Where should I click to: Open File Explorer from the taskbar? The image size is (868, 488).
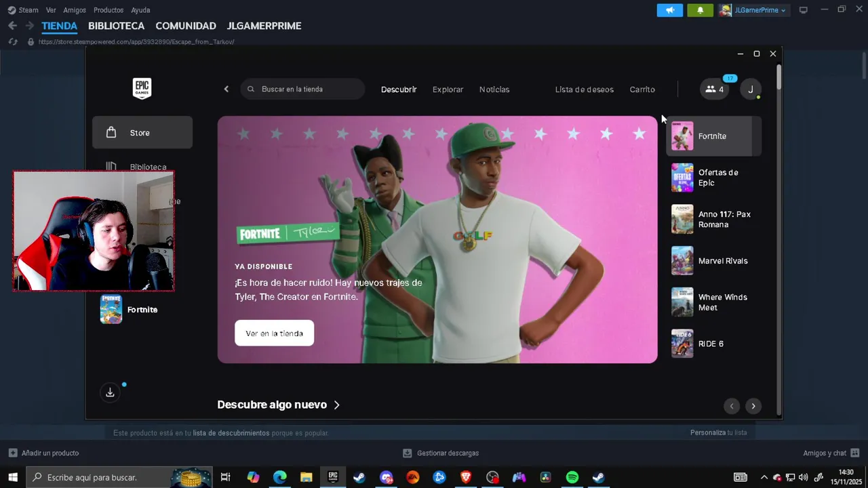(307, 477)
